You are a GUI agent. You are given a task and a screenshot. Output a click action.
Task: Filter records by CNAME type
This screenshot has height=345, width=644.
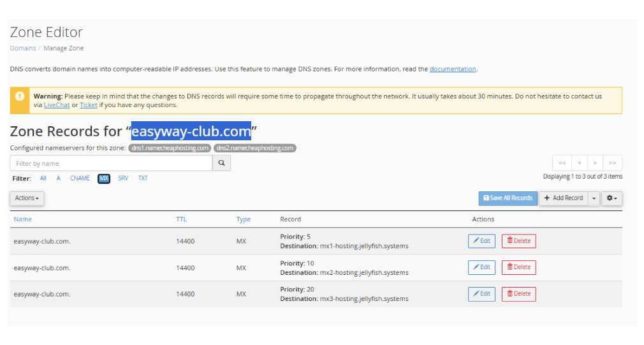[x=80, y=179]
